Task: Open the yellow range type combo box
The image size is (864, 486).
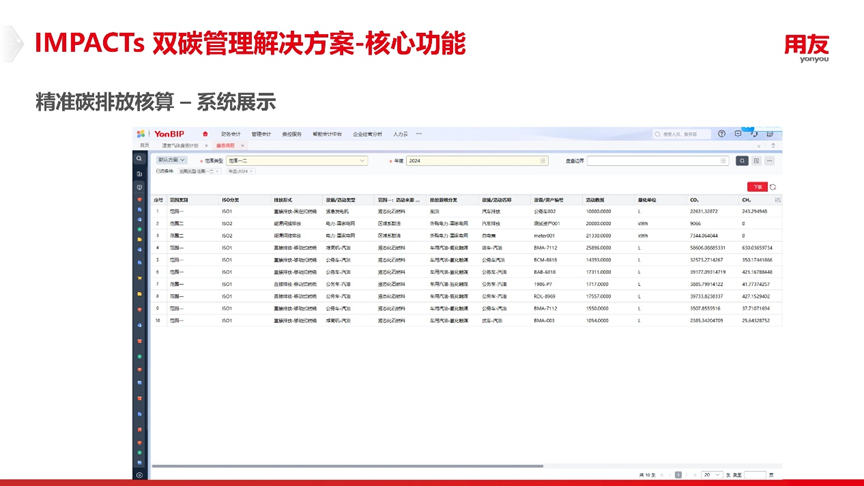Action: coord(296,161)
